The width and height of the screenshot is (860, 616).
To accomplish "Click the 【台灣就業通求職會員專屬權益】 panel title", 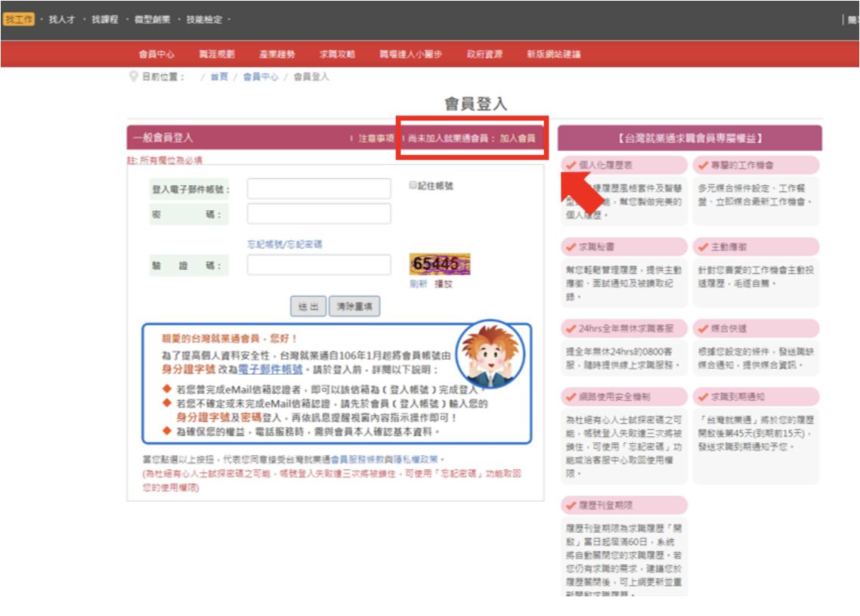I will [x=690, y=138].
